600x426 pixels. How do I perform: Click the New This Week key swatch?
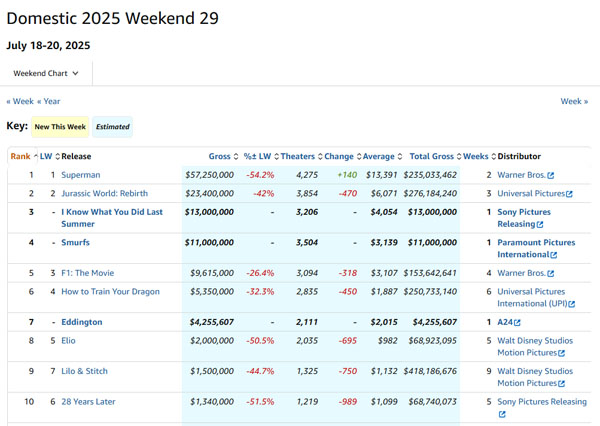pyautogui.click(x=60, y=127)
